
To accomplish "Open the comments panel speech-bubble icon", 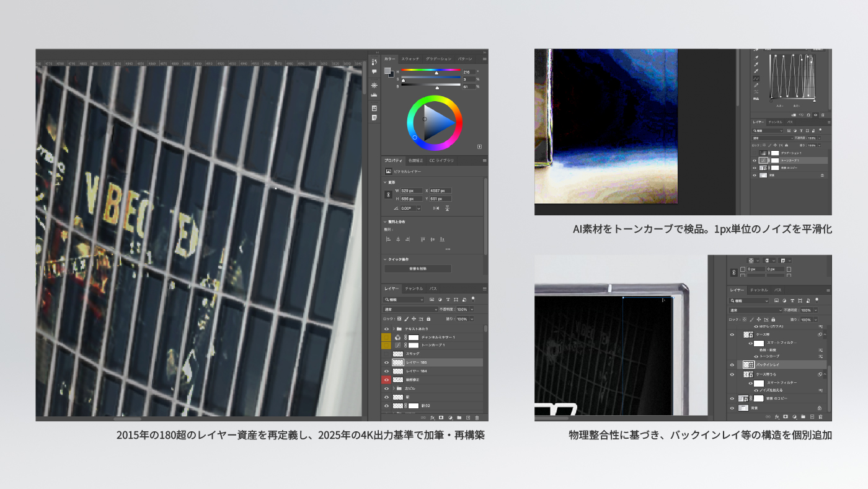I will [x=374, y=71].
